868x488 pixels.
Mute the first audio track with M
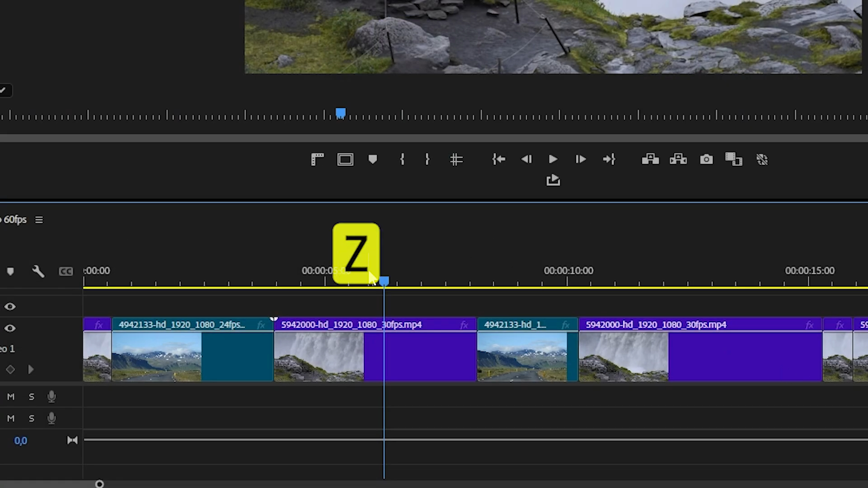point(10,396)
